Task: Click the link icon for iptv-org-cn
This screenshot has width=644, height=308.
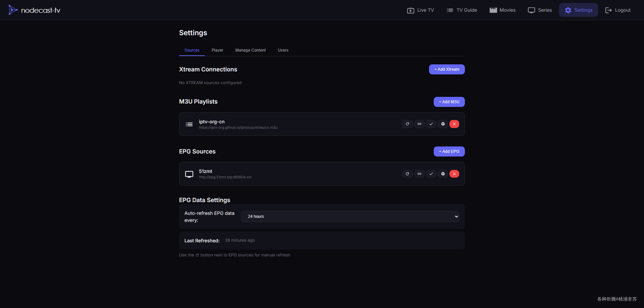Action: pyautogui.click(x=419, y=124)
